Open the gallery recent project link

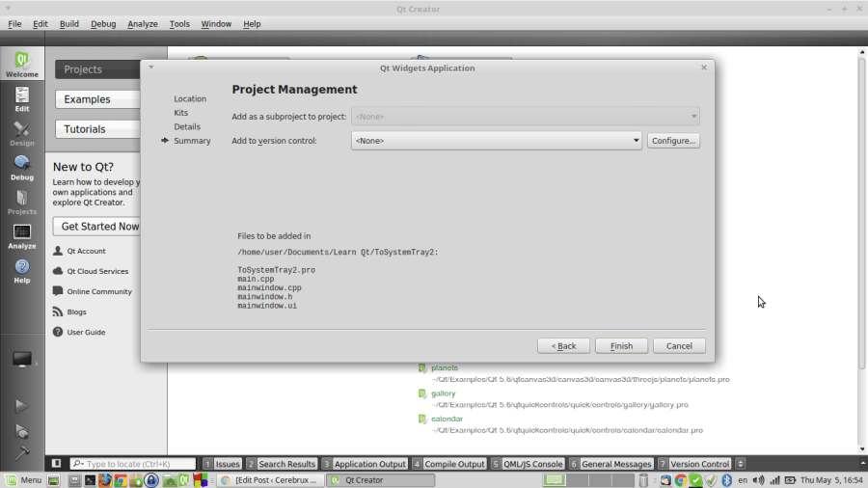pos(444,393)
